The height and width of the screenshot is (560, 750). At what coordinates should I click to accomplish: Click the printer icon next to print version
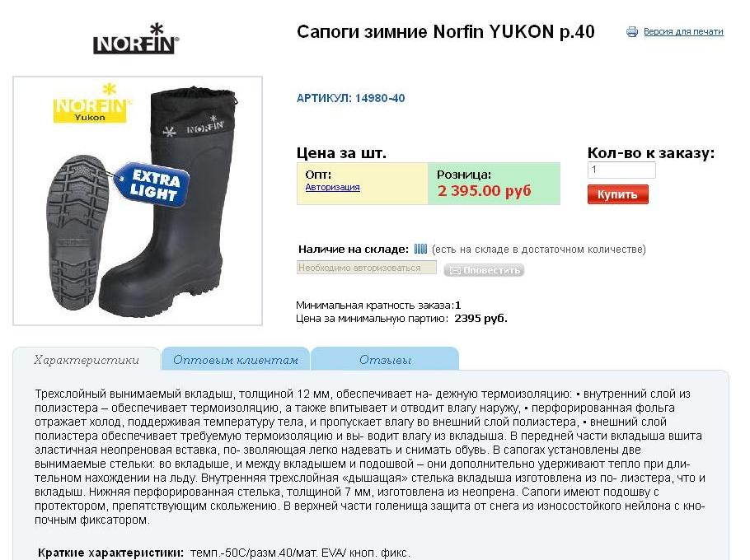pyautogui.click(x=632, y=32)
